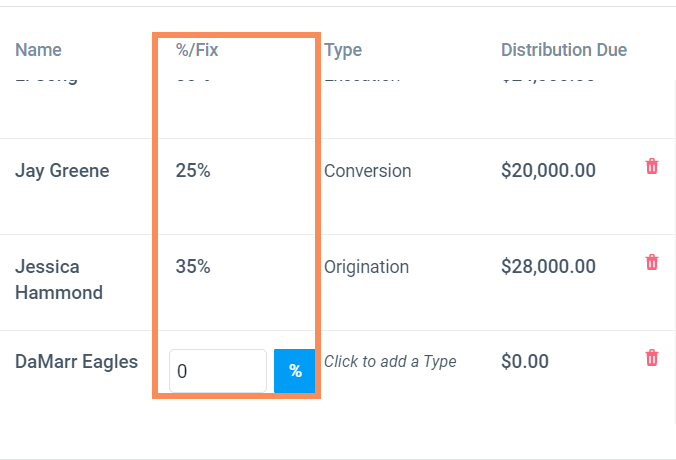The width and height of the screenshot is (676, 460).
Task: Change the Conversion type for Jay Greene
Action: point(367,171)
